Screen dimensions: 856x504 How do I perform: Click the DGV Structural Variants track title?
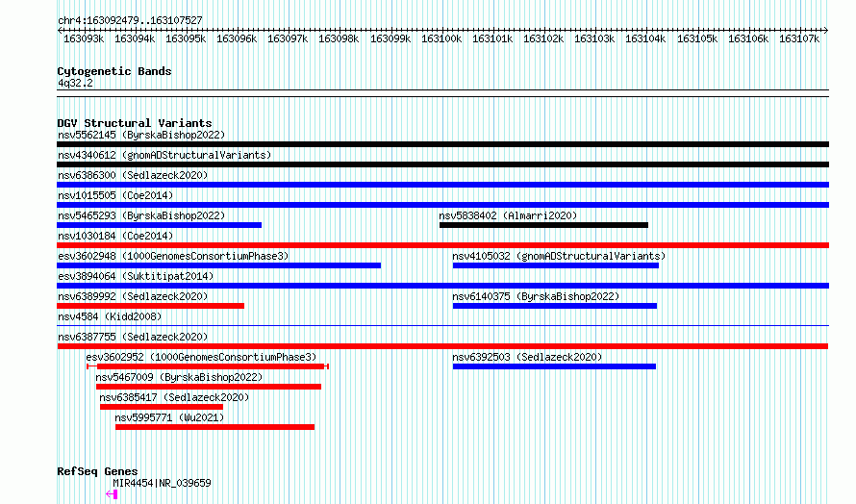pyautogui.click(x=135, y=123)
